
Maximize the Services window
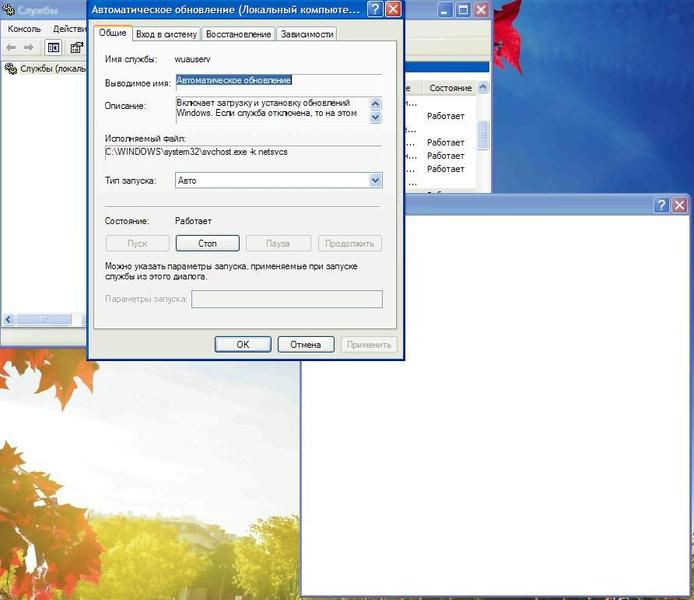point(463,10)
